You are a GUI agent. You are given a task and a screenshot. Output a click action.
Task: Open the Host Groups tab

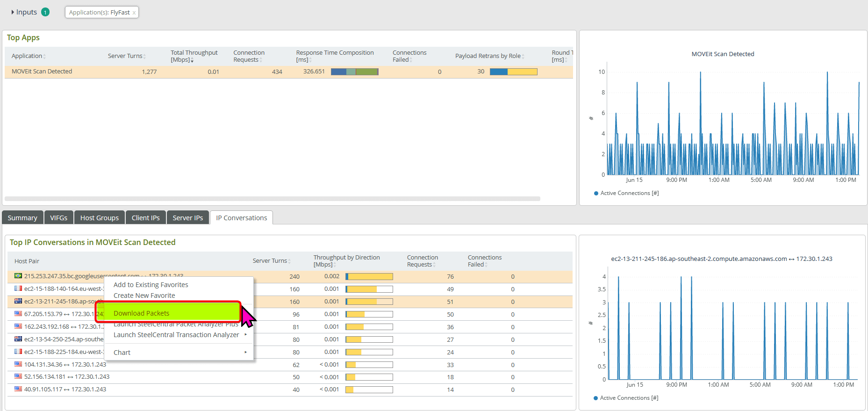[x=100, y=218]
